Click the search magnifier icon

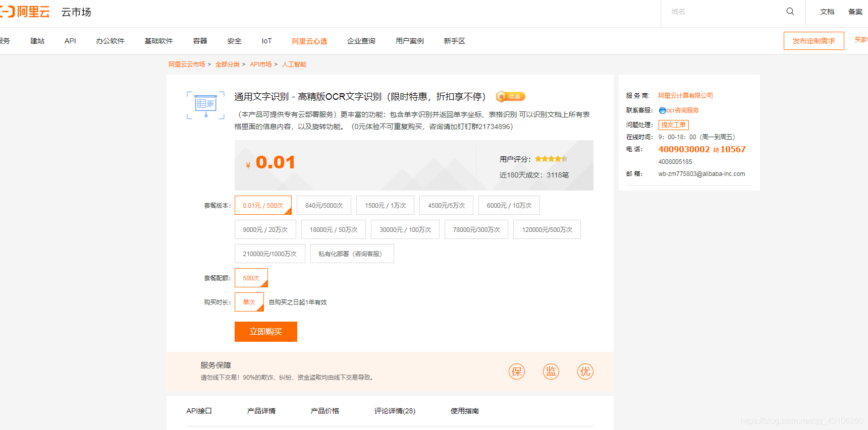790,12
